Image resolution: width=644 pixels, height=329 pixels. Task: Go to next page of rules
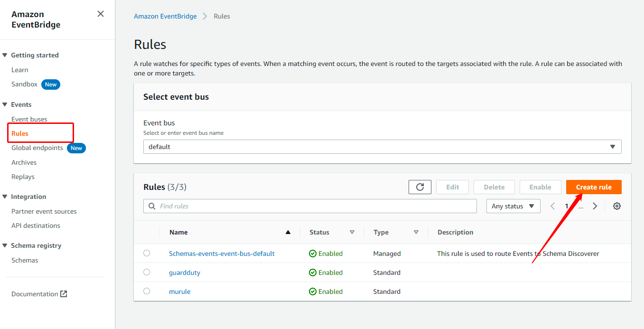pos(595,206)
